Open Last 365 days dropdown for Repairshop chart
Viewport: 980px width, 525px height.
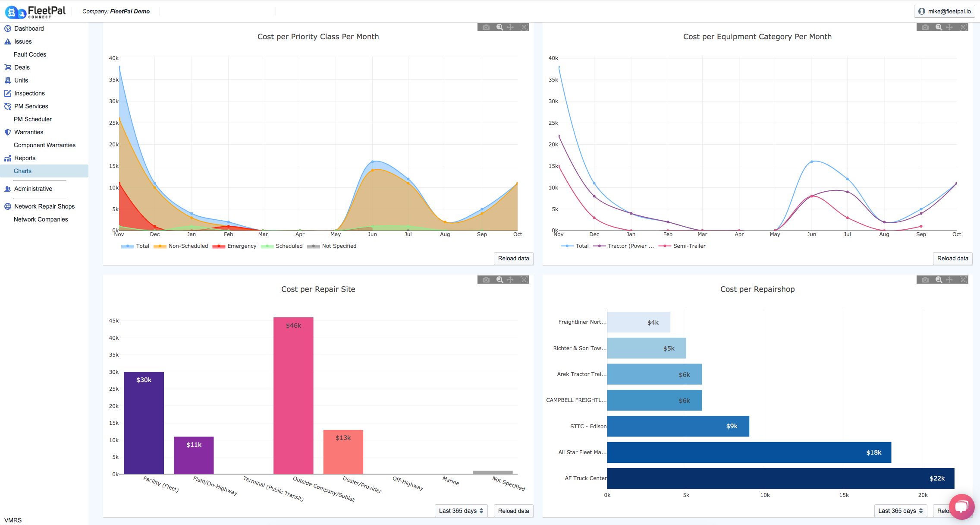pos(900,511)
